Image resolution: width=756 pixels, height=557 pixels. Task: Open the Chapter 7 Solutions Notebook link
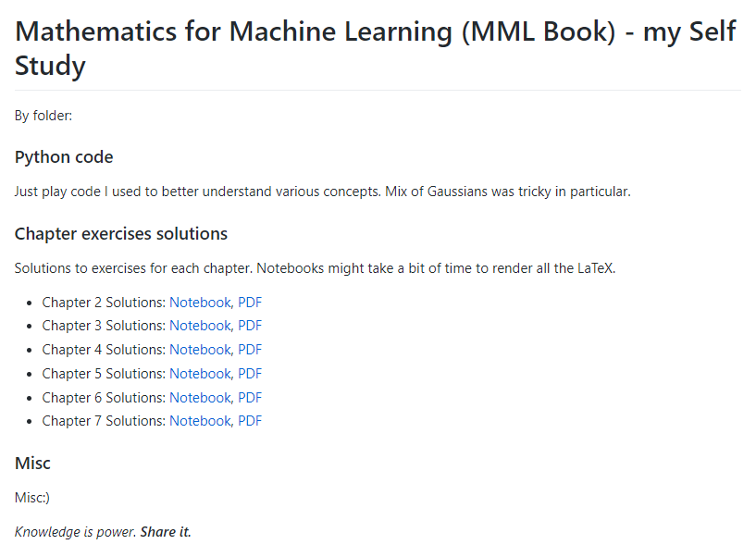pos(200,421)
